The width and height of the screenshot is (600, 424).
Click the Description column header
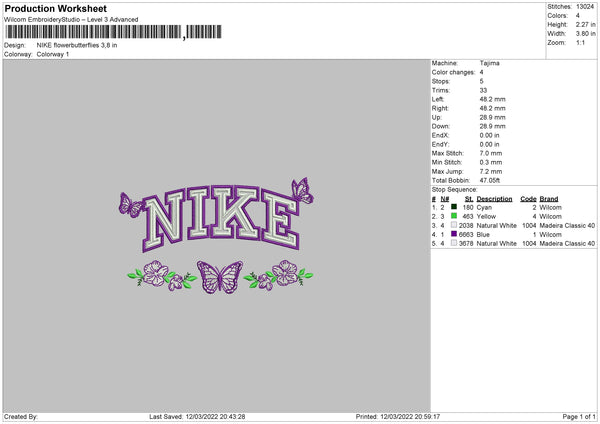pyautogui.click(x=494, y=199)
